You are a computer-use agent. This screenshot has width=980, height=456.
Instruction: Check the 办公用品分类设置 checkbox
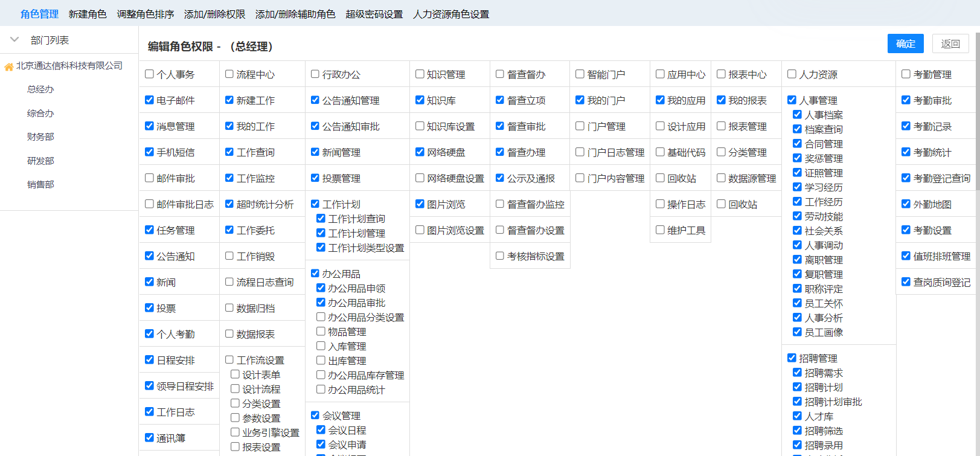[x=321, y=317]
